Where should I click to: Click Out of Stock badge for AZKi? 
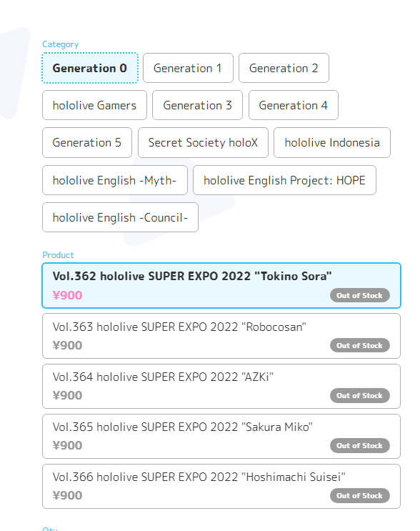coord(360,395)
